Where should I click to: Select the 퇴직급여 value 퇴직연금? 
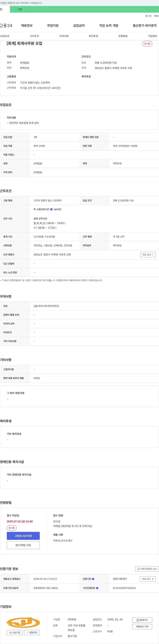(x=117, y=246)
